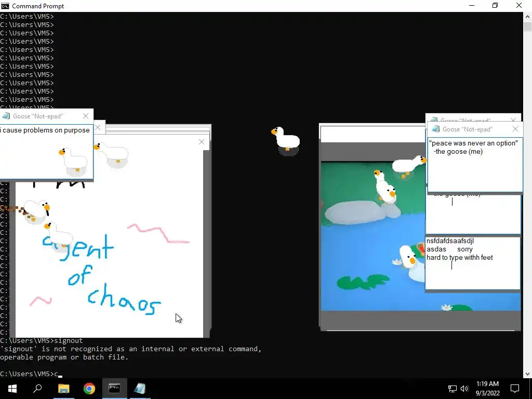This screenshot has height=399, width=532.
Task: Click the scrollbar up arrow in Command Prompt
Action: 528,16
